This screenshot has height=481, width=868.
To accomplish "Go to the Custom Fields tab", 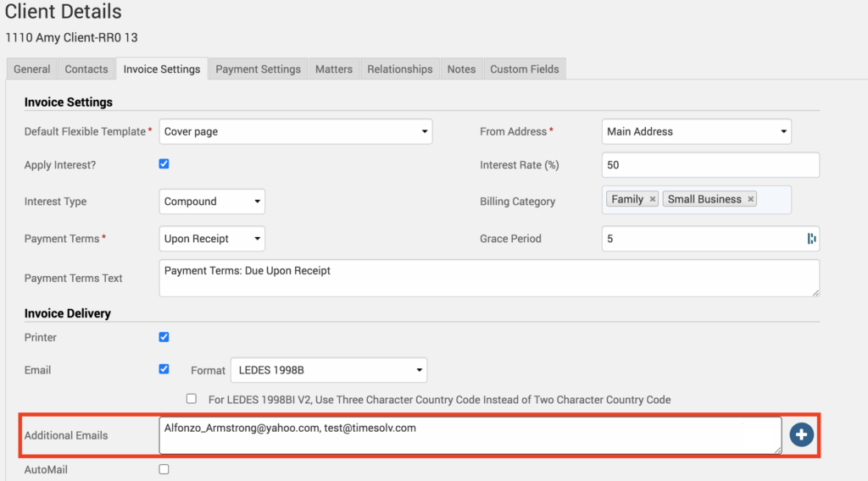I will point(524,69).
